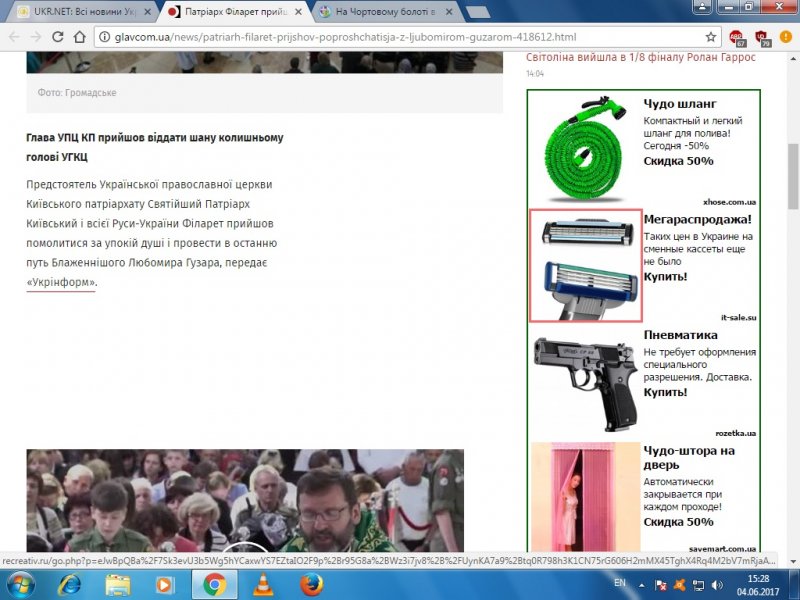Open Internet Explorer from the taskbar
The height and width of the screenshot is (600, 800).
pyautogui.click(x=69, y=584)
